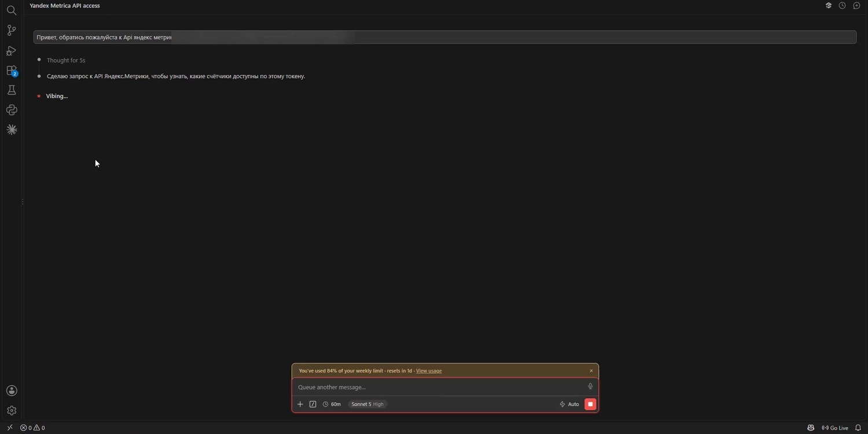Open the Manage gear icon
Screen dimensions: 868x434
tap(12, 410)
